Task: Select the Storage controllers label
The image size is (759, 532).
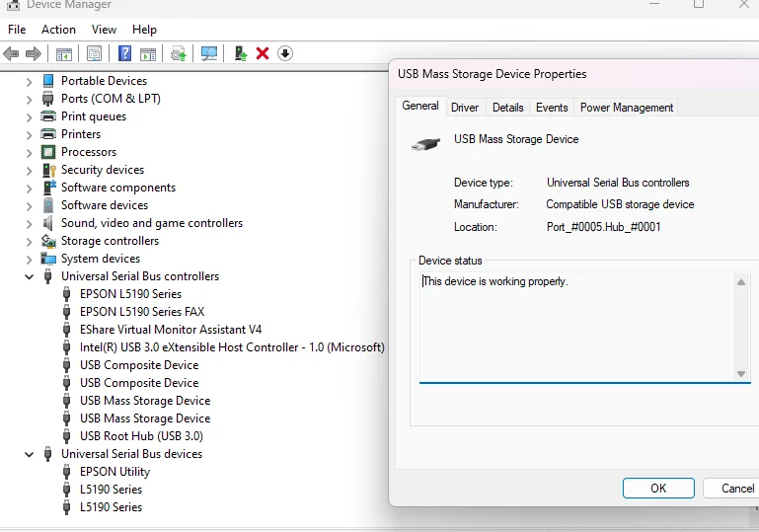Action: tap(110, 241)
